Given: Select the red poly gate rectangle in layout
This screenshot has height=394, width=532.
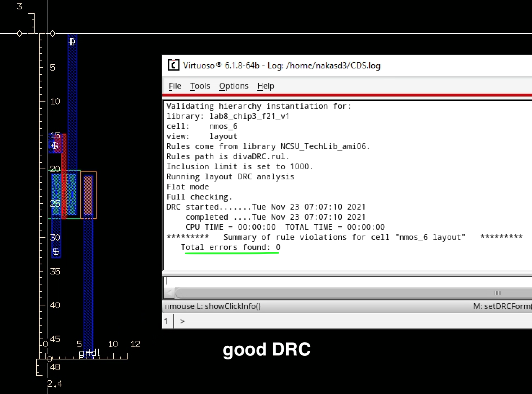Looking at the screenshot, I should click(x=64, y=176).
